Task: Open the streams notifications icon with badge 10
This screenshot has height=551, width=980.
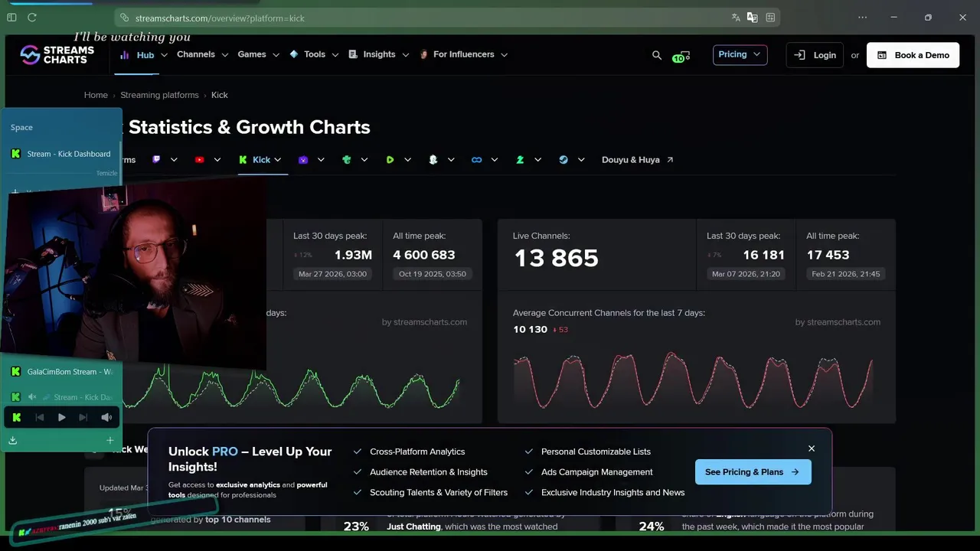Action: (x=681, y=56)
